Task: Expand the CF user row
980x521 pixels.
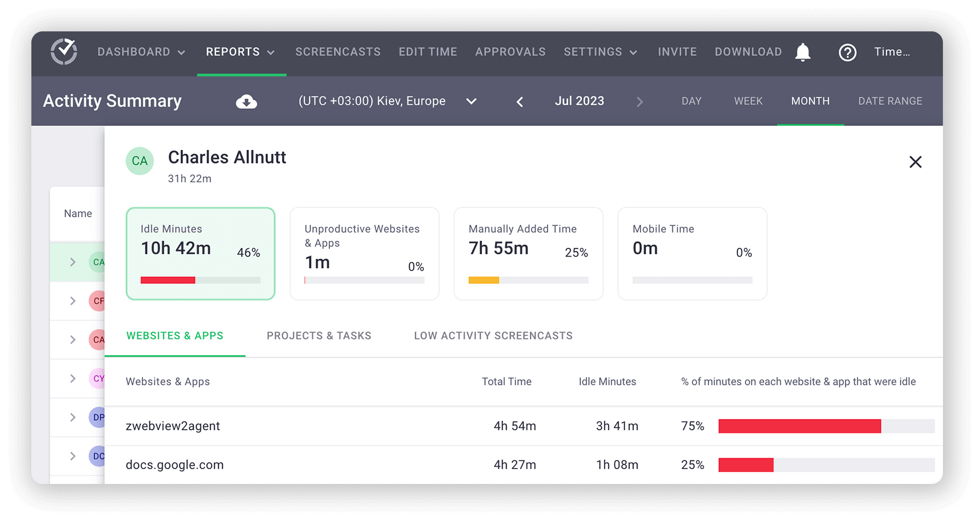Action: [x=73, y=300]
